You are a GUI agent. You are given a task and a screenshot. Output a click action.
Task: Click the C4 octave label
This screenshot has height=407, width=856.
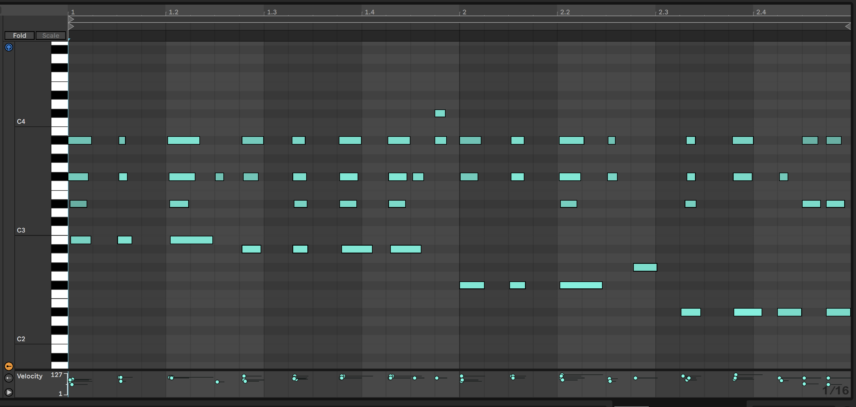(x=21, y=122)
